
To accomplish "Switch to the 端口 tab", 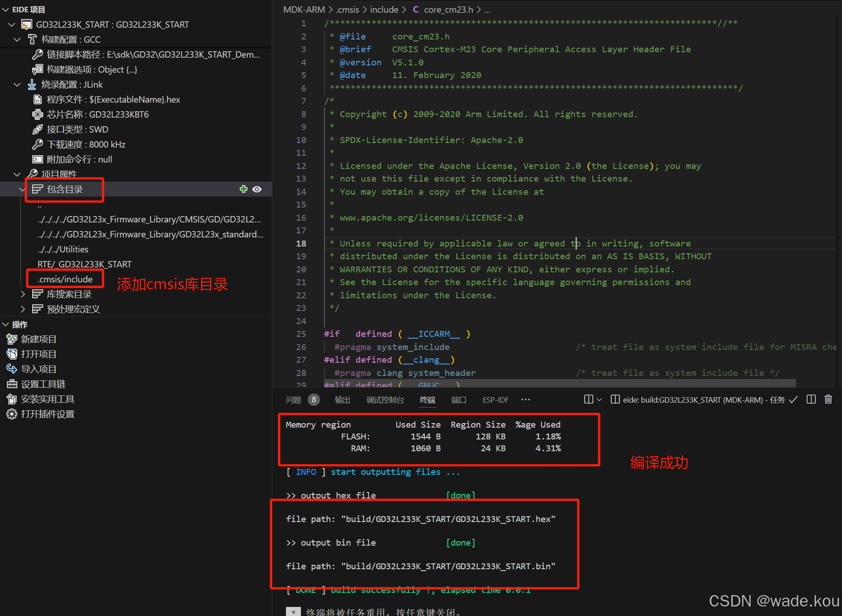I will click(x=459, y=400).
